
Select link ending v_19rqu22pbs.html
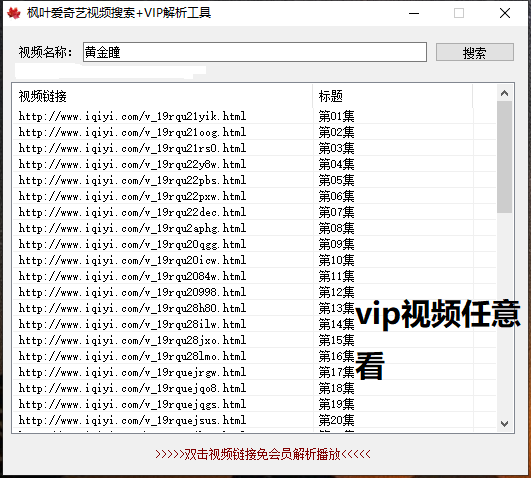132,180
